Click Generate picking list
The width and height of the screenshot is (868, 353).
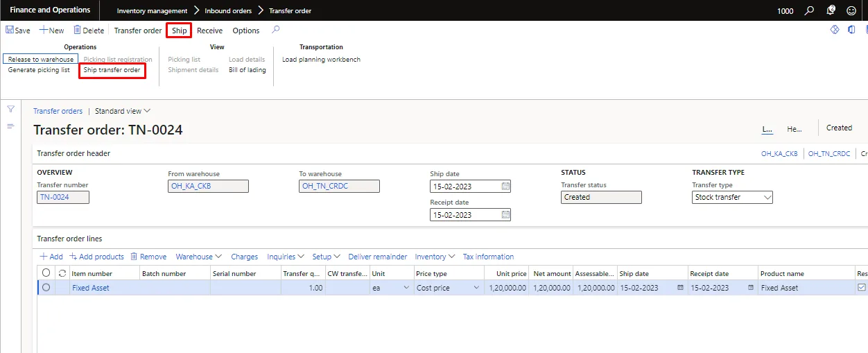click(39, 70)
